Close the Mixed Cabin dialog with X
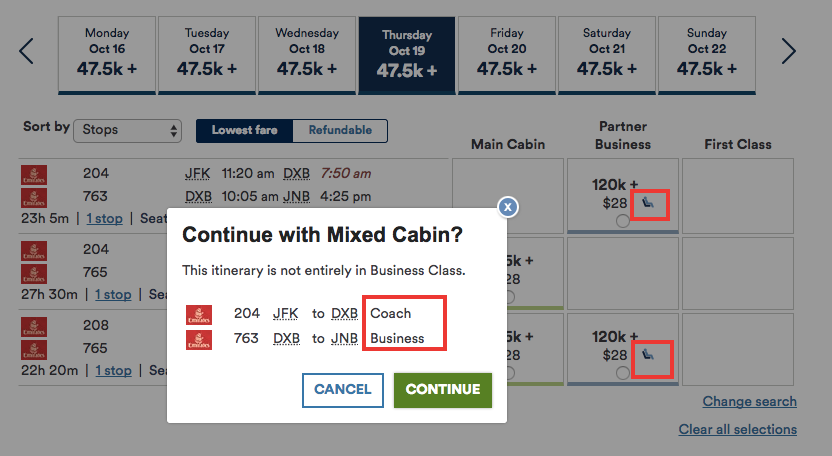 508,207
